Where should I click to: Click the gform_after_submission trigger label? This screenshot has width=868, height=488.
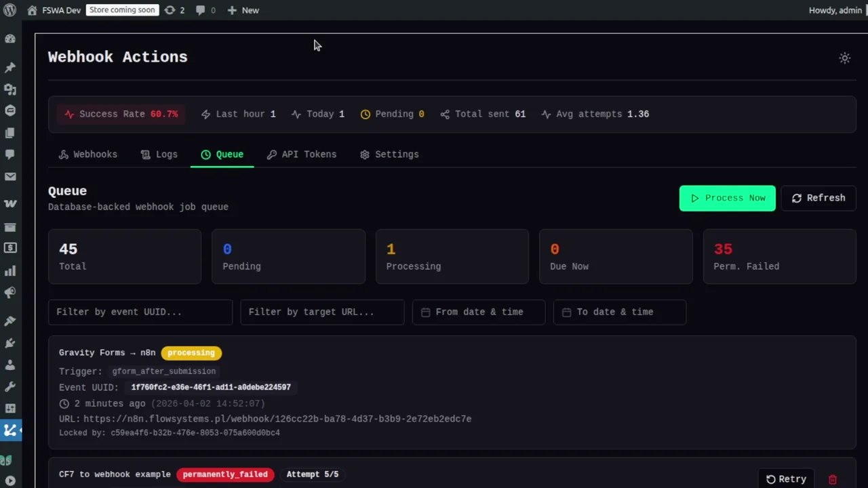164,371
